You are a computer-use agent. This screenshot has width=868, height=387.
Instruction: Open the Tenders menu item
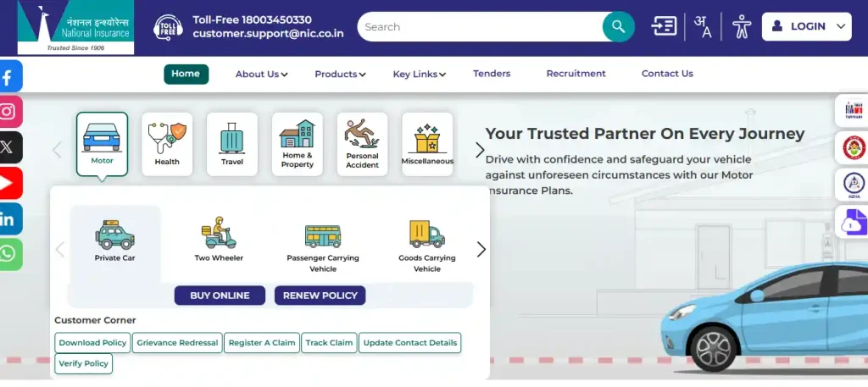(492, 74)
